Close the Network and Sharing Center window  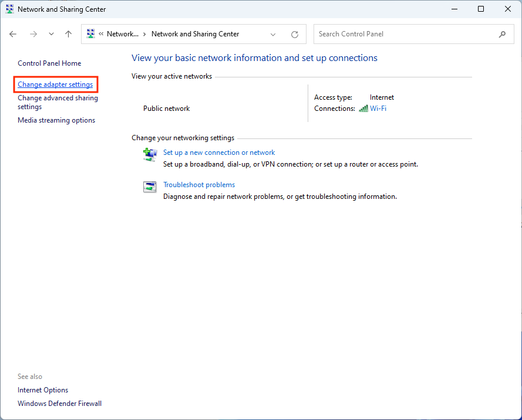pos(508,9)
